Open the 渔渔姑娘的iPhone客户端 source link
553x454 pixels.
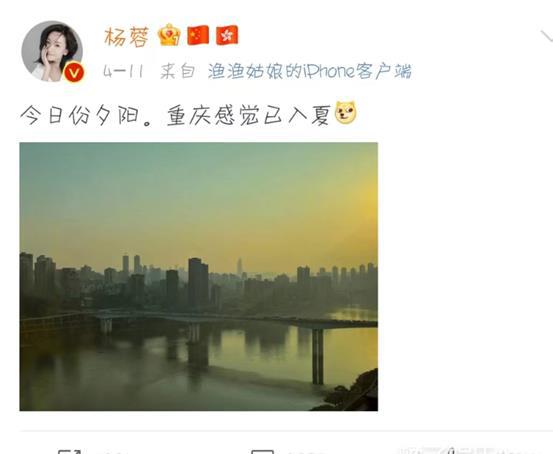tap(310, 71)
